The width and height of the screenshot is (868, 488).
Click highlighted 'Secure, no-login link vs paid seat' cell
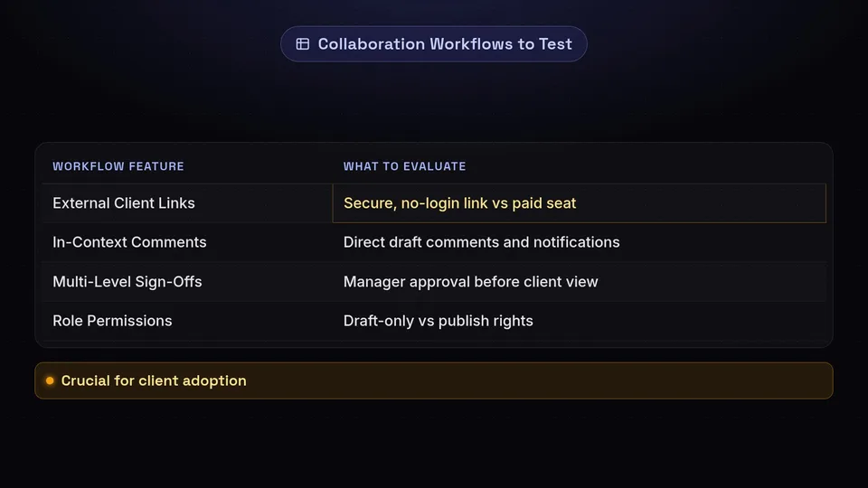pos(579,203)
